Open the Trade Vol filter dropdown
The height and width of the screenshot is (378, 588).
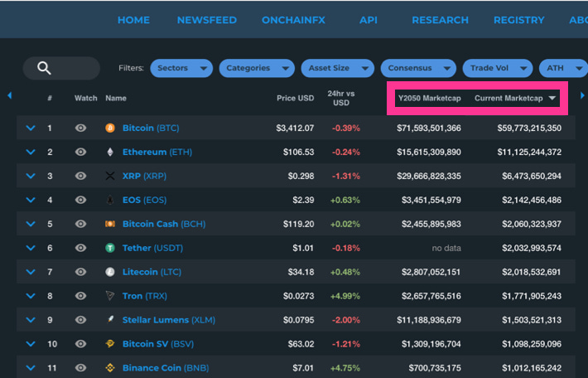pyautogui.click(x=498, y=68)
